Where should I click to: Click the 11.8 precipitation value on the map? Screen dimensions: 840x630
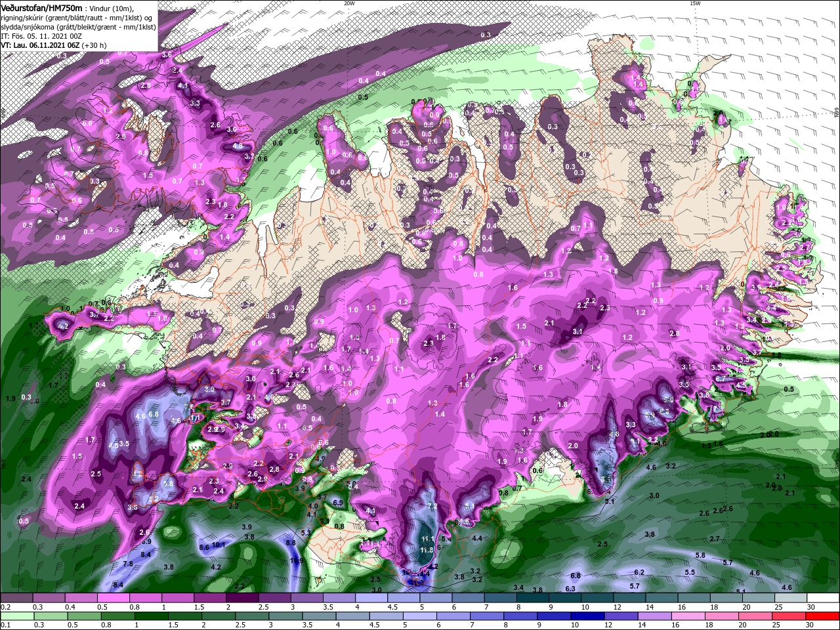tap(427, 550)
